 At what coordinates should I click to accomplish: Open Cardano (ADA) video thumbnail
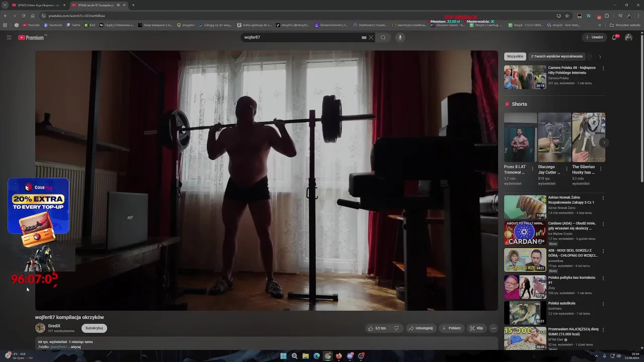point(525,233)
